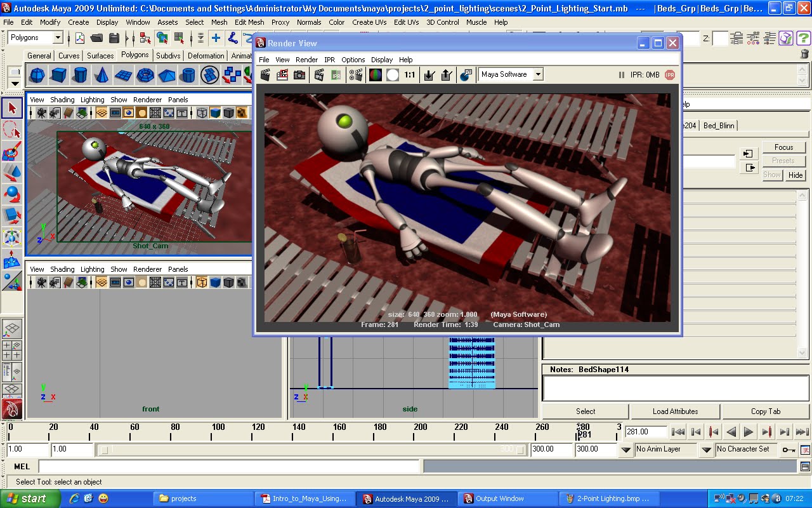
Task: Create a polygon pipe from shelf
Action: click(x=188, y=75)
